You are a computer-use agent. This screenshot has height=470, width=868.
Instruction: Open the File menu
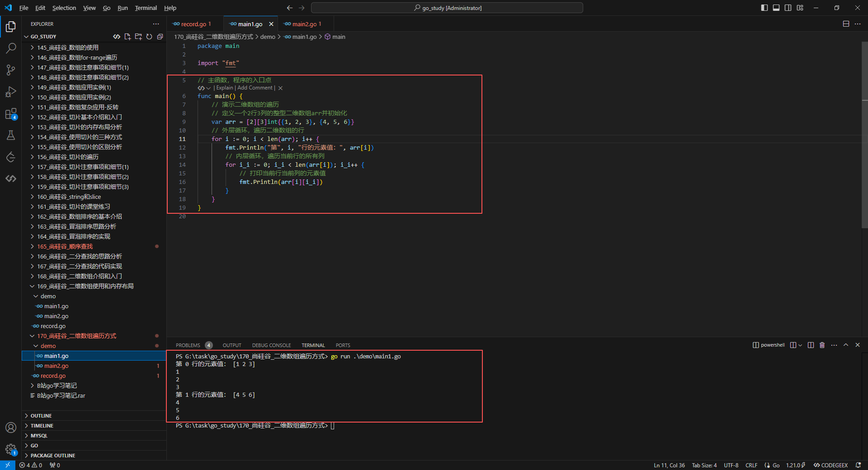24,8
